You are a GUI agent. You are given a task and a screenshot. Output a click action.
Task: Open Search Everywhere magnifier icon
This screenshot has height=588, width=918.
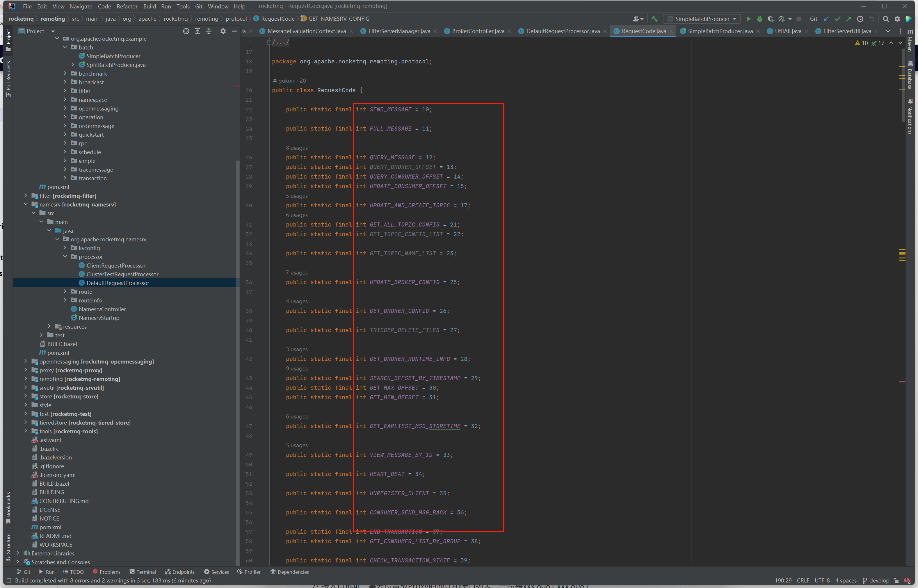click(886, 19)
